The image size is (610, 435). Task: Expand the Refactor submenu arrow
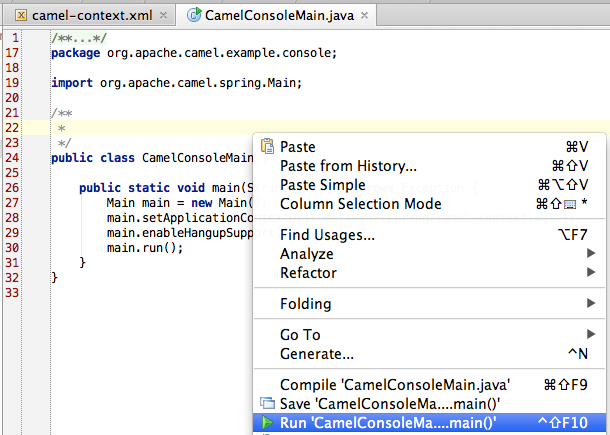click(x=591, y=272)
